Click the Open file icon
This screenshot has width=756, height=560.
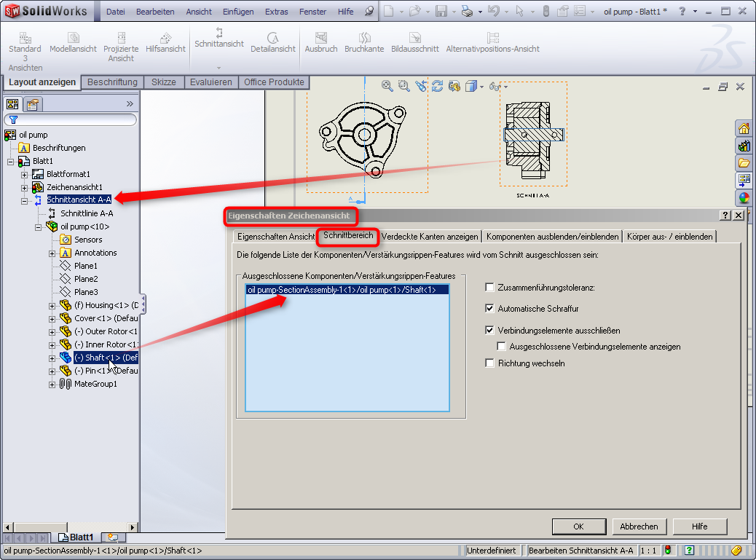(x=414, y=11)
